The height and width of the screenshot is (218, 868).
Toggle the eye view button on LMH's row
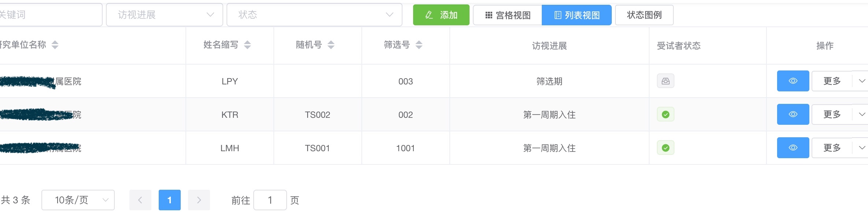coord(793,148)
